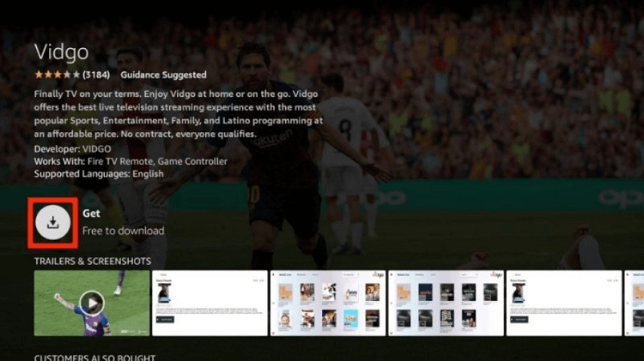
Task: Click the Works With Fire TV Remote line
Action: [x=131, y=161]
